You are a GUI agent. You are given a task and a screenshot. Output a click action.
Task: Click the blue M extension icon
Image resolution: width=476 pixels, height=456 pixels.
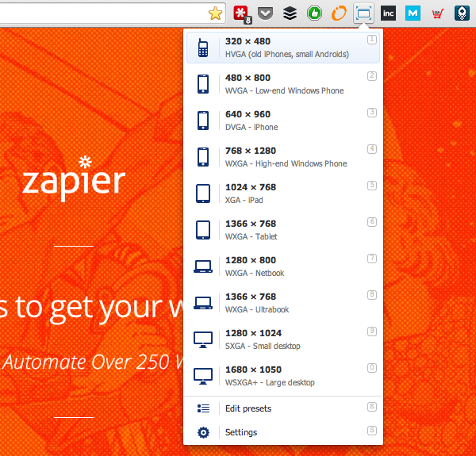pyautogui.click(x=413, y=13)
